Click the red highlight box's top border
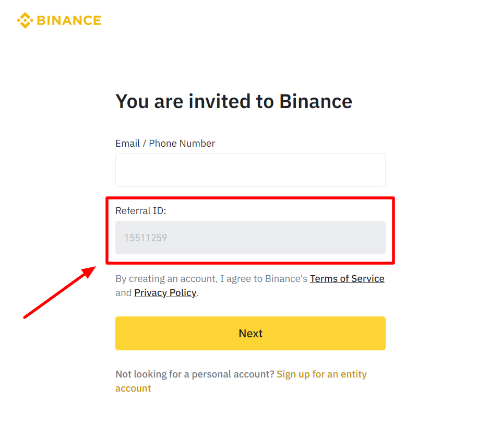This screenshot has height=448, width=501. 250,198
